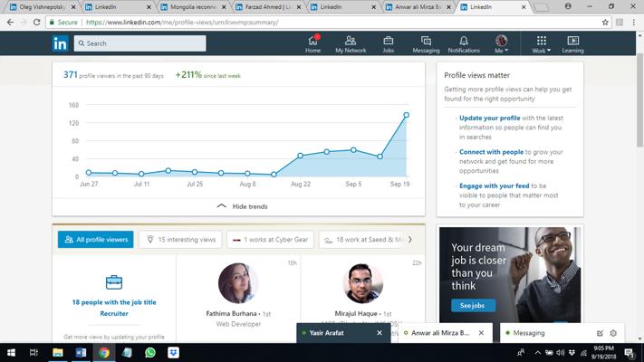
Task: Filter by 18 work at Saeed
Action: 362,239
